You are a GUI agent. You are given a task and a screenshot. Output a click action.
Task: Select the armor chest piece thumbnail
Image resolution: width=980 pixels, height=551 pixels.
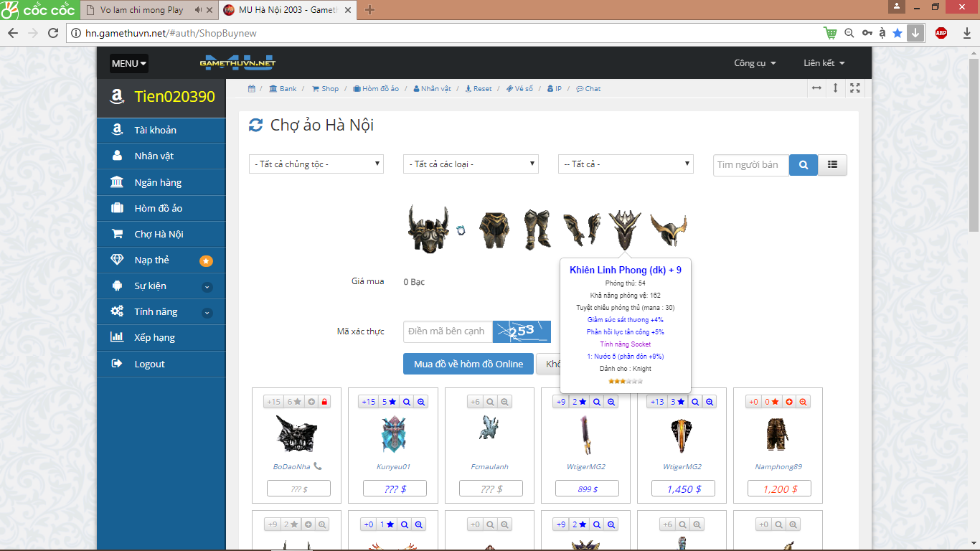(x=428, y=228)
